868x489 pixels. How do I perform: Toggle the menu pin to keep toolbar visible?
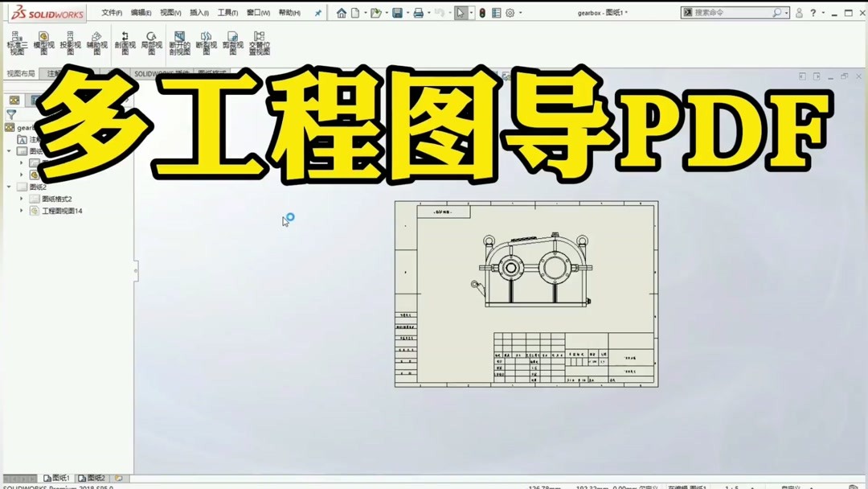click(319, 13)
